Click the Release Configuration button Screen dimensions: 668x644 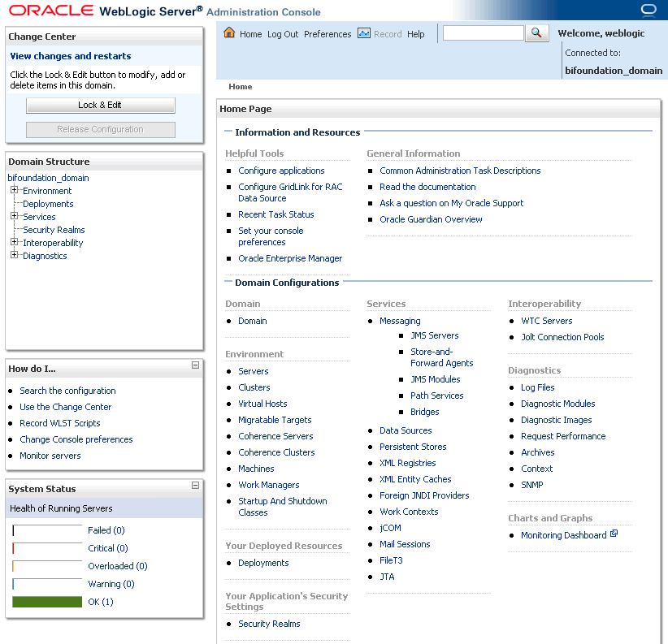click(101, 129)
